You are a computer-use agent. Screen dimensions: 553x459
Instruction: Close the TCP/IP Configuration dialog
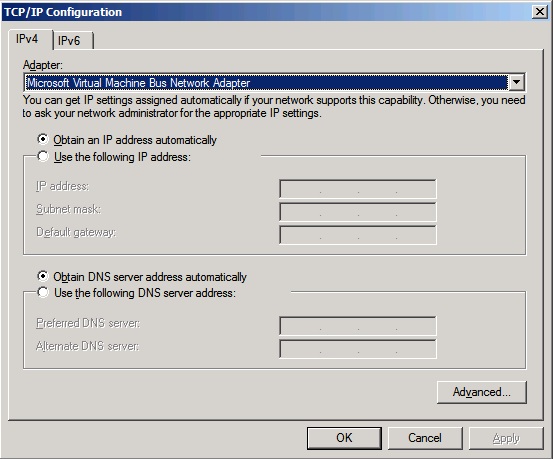(x=540, y=12)
